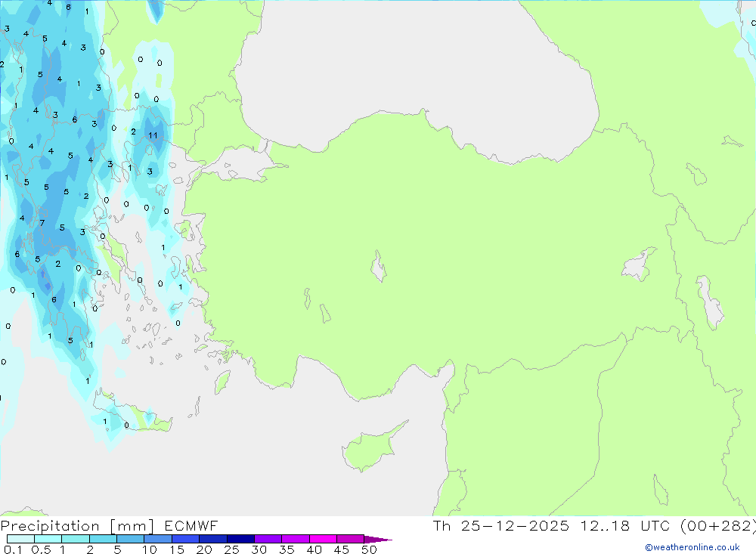Image resolution: width=756 pixels, height=554 pixels.
Task: Click the '11' precipitation value on map
Action: point(153,135)
